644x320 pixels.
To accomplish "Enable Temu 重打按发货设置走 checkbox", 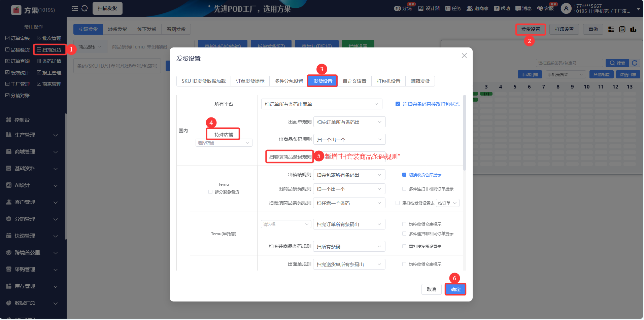I will 398,203.
